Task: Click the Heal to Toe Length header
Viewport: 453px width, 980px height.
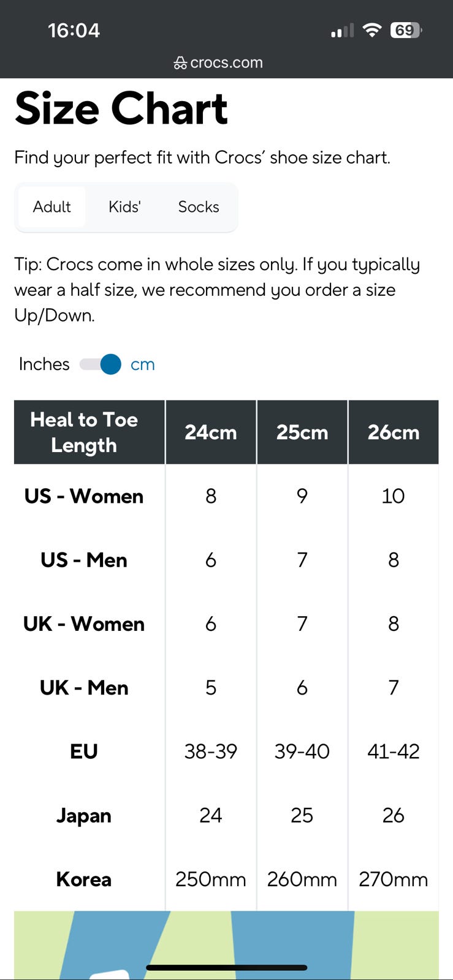Action: (x=84, y=432)
